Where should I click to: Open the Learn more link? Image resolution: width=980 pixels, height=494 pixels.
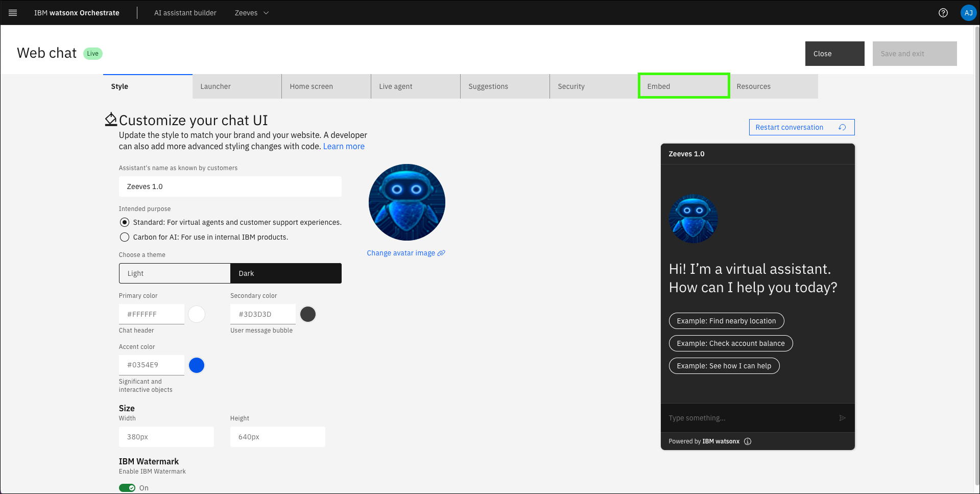344,147
